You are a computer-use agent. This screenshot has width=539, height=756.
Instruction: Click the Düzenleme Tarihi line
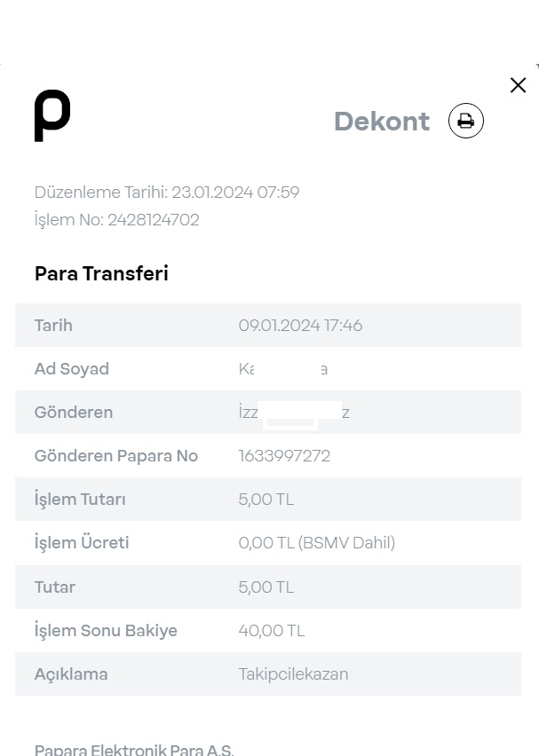pyautogui.click(x=167, y=193)
